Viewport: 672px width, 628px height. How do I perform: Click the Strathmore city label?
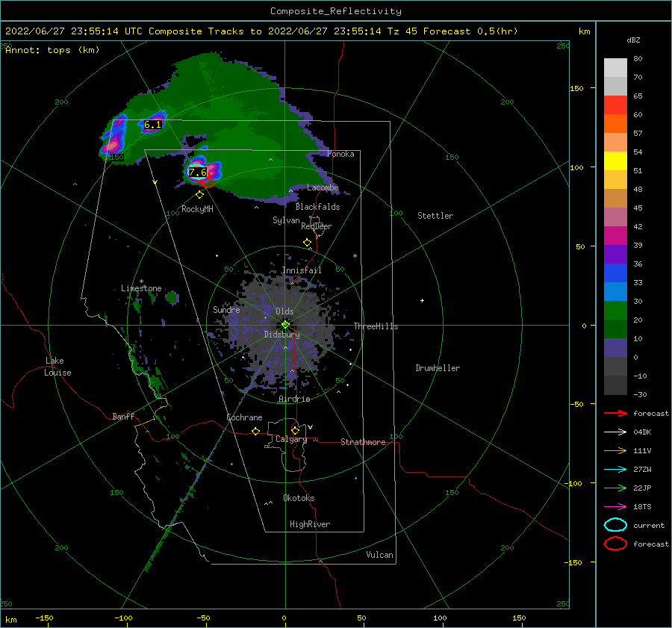363,442
